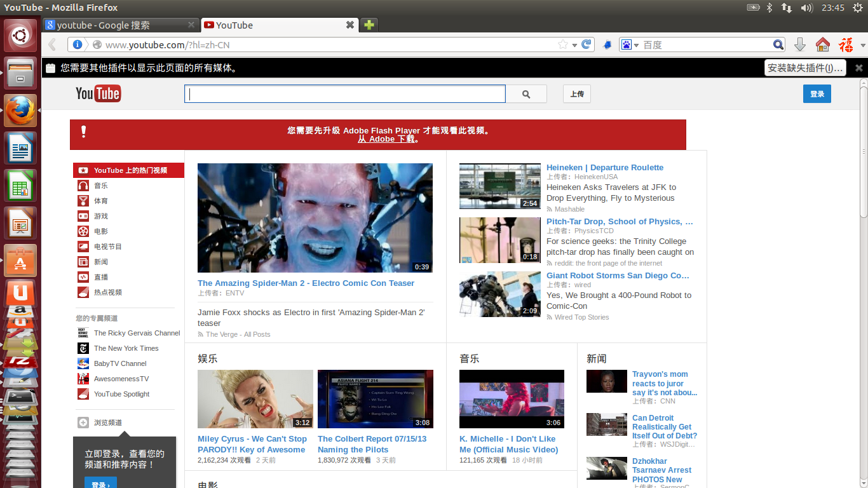Click the 浏览频道 browse channels link
The height and width of the screenshot is (488, 868).
pos(108,423)
